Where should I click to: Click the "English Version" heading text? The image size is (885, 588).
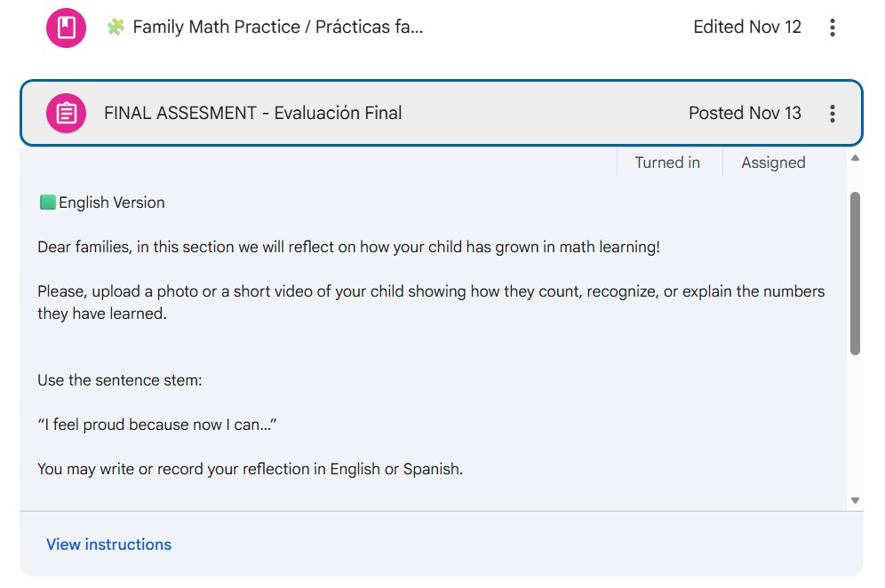tap(112, 203)
